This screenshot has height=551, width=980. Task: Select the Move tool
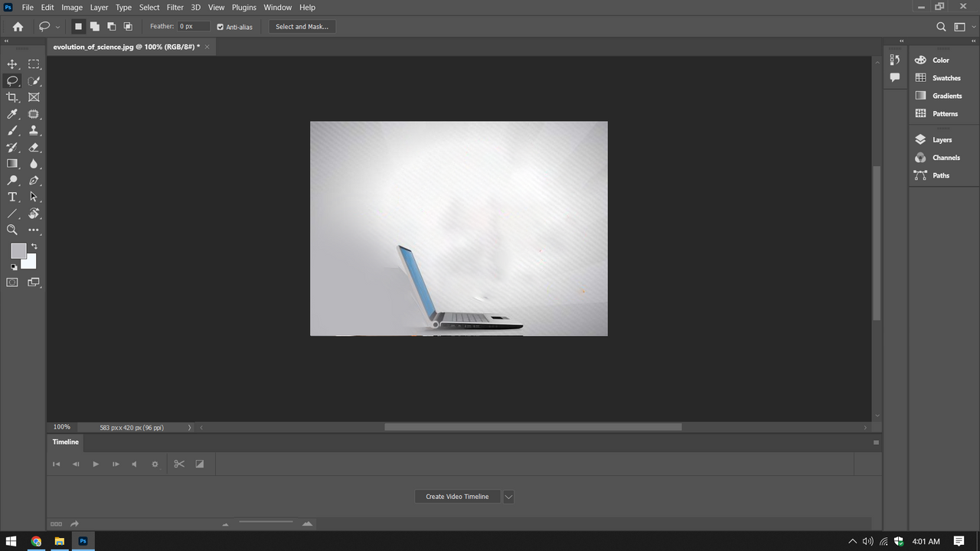[x=12, y=64]
